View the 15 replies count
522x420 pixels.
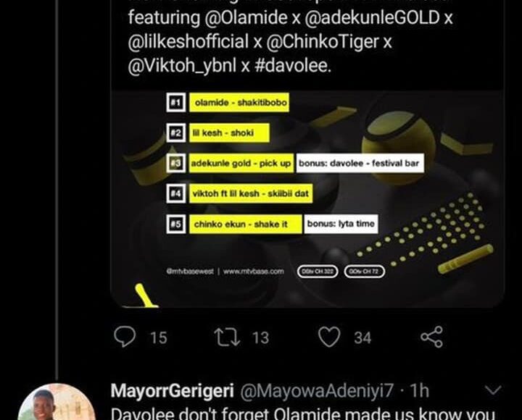(159, 338)
